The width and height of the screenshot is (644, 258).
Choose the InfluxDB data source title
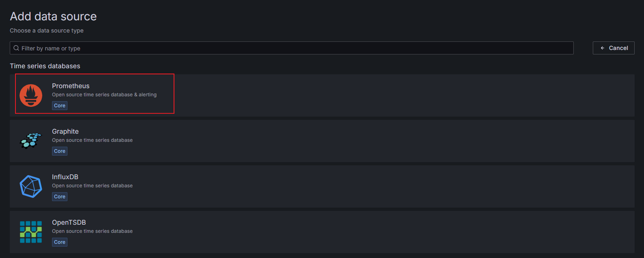click(65, 177)
